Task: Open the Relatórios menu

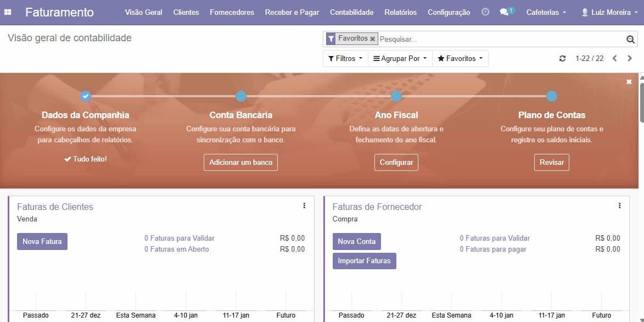Action: [400, 12]
